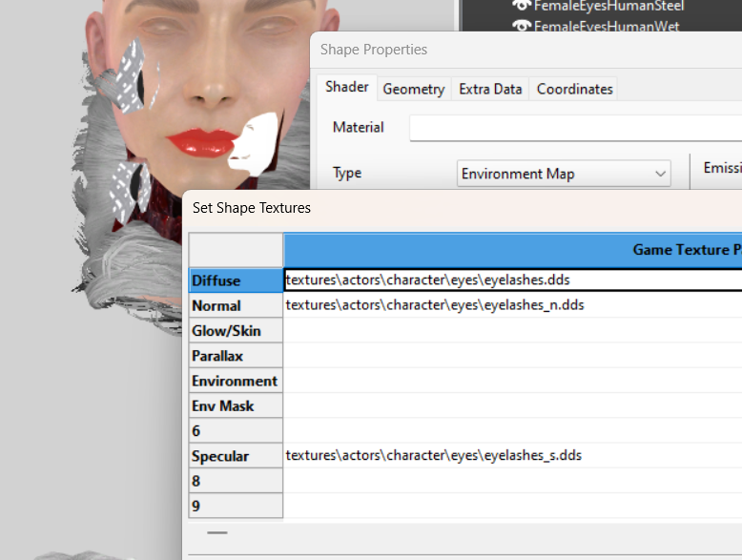Select the Parallax row header
Image resolution: width=742 pixels, height=560 pixels.
click(237, 356)
